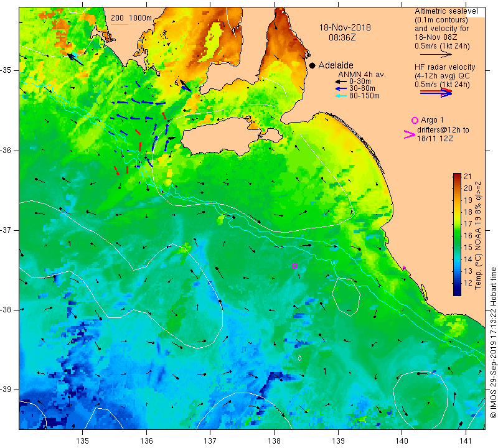The image size is (498, 448).
Task: Click the 135 longitude axis label
Action: click(83, 441)
